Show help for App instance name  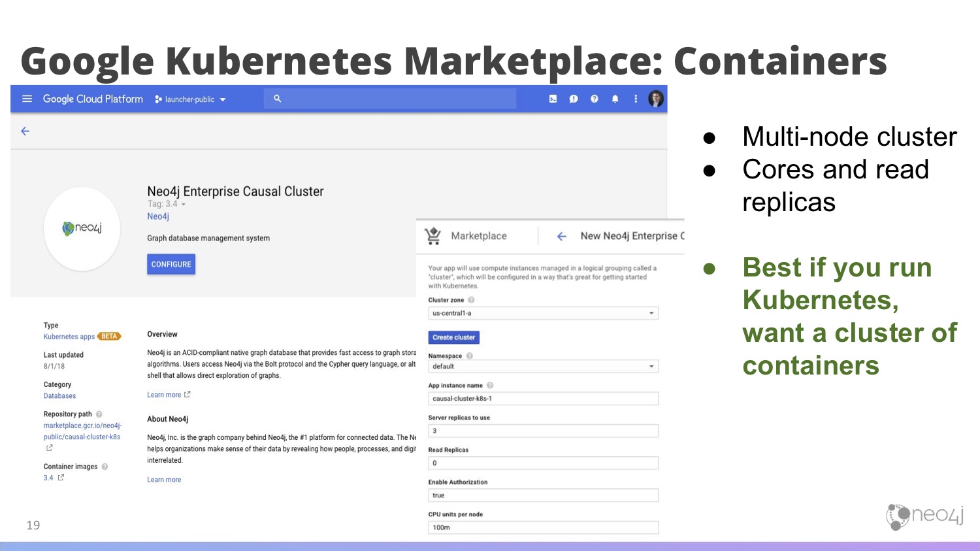pos(490,386)
